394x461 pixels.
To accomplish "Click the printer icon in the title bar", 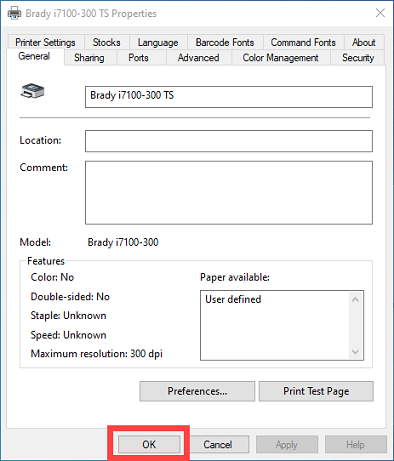I will tap(14, 13).
